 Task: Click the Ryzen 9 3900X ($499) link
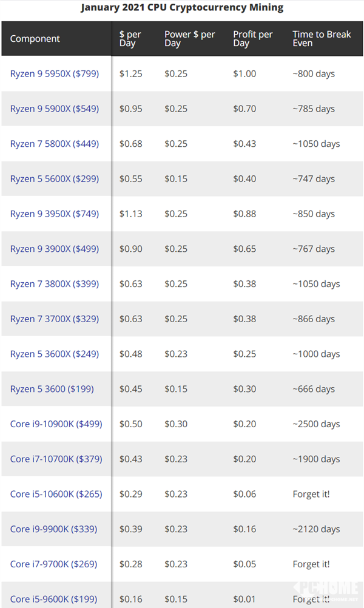[54, 249]
